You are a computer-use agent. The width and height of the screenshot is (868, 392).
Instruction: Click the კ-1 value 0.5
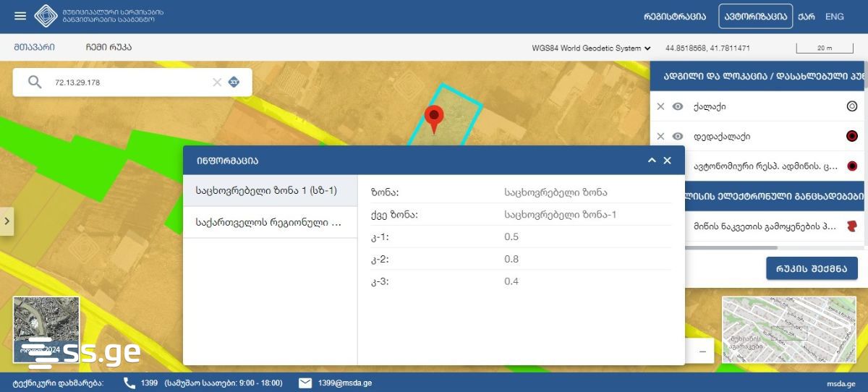click(511, 237)
